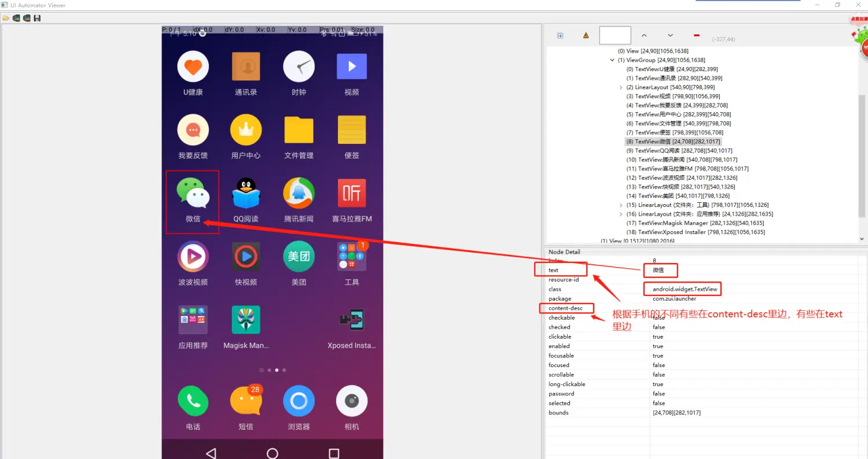The image size is (868, 459).
Task: Click the Open folder toolbar icon
Action: click(x=6, y=18)
